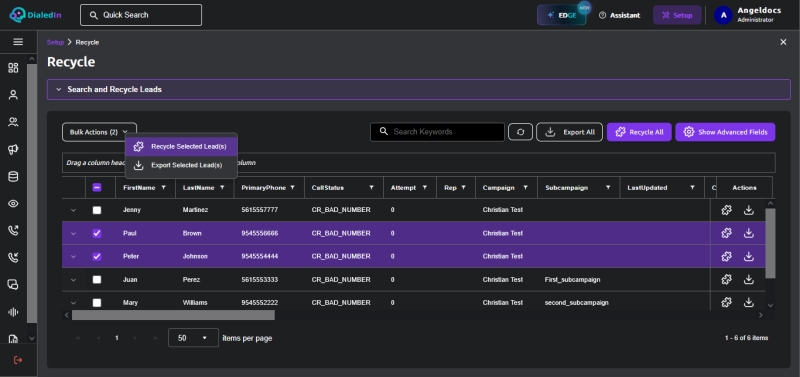Click the red logout icon in sidebar

[18, 360]
